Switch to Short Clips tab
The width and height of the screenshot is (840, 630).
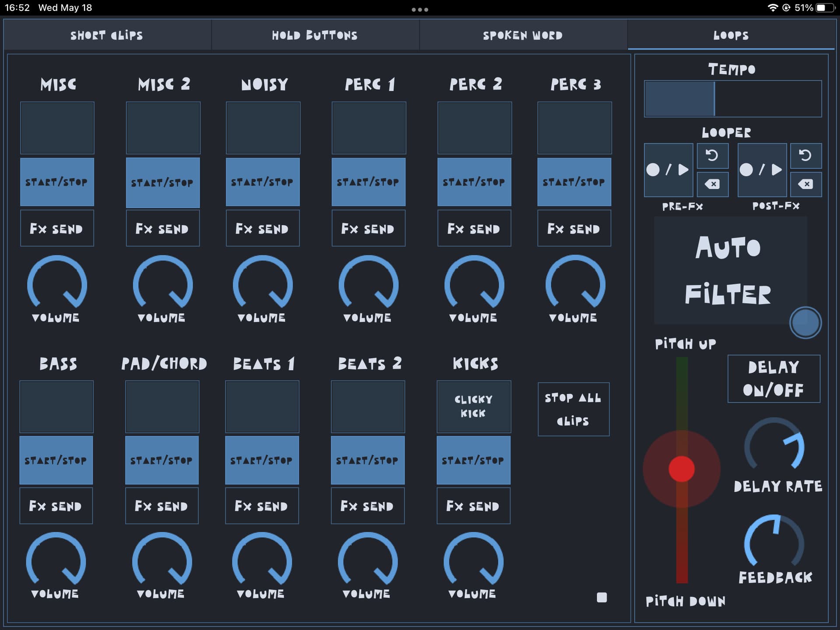click(x=107, y=35)
